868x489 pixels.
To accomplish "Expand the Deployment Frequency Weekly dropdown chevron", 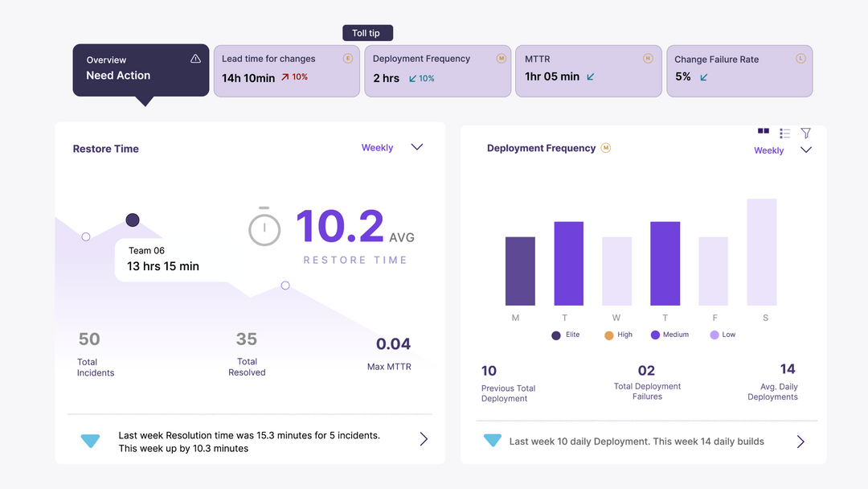I will coord(806,150).
